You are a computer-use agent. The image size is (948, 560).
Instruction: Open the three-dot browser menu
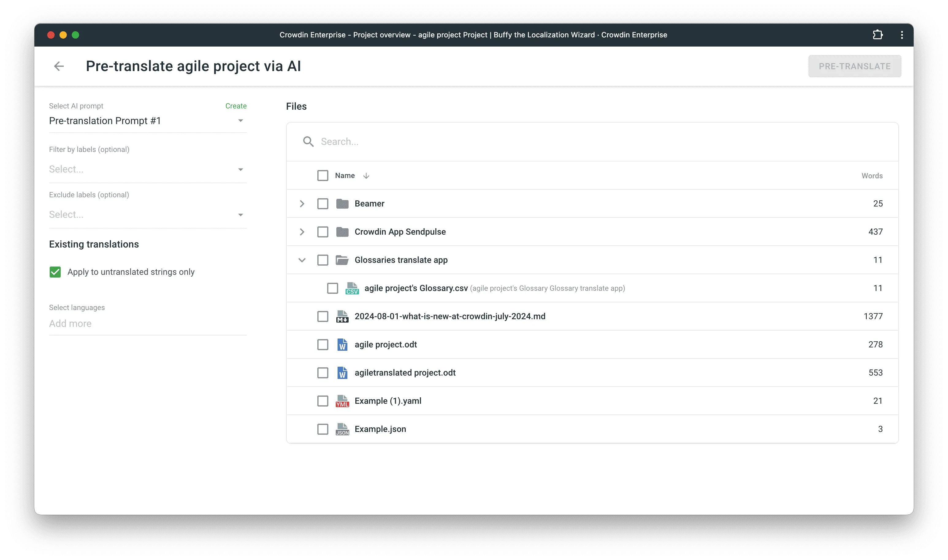(901, 35)
